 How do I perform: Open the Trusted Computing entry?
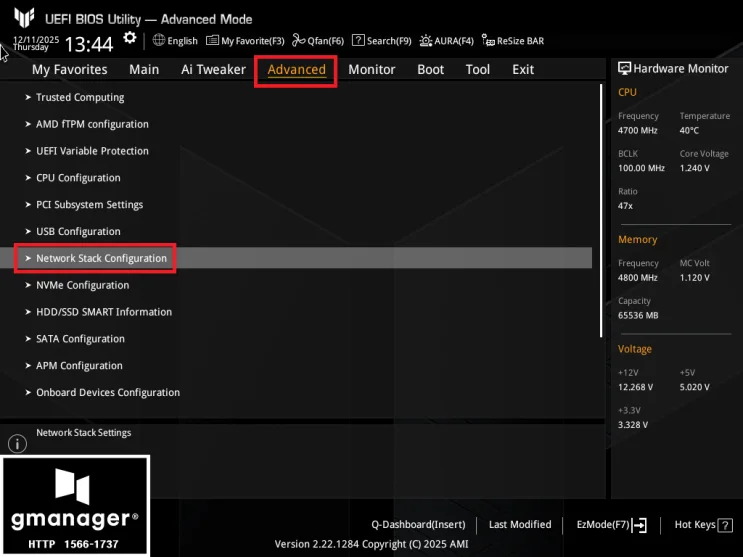pyautogui.click(x=80, y=97)
